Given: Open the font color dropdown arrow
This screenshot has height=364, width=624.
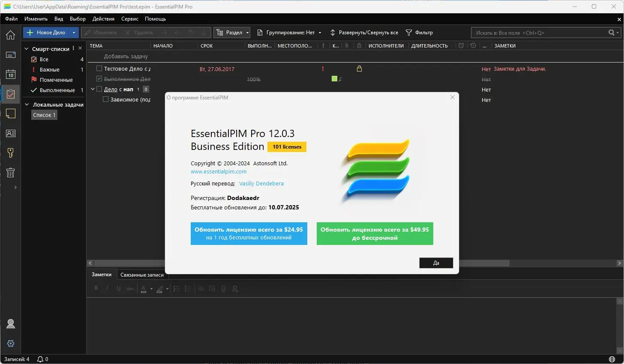Looking at the screenshot, I should 151,289.
